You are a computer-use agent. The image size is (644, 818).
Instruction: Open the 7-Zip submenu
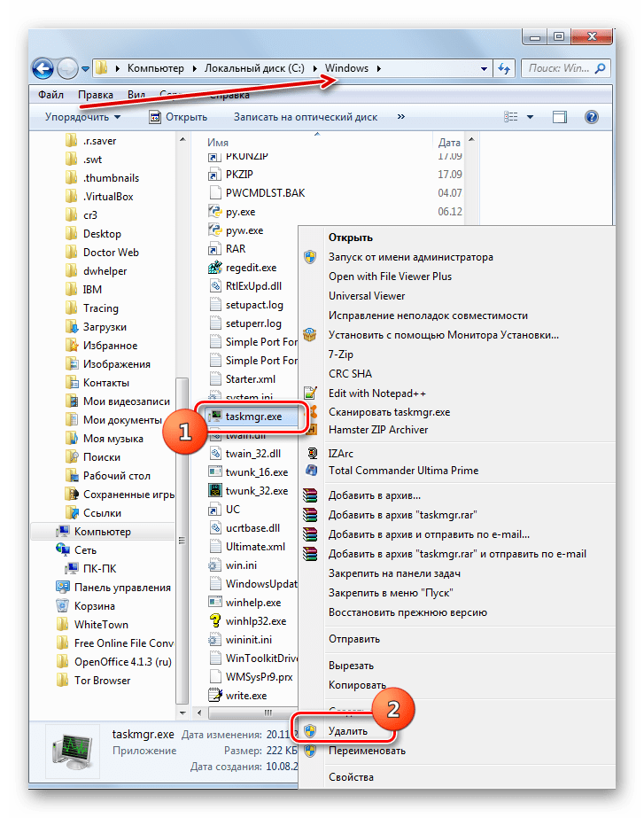point(340,354)
